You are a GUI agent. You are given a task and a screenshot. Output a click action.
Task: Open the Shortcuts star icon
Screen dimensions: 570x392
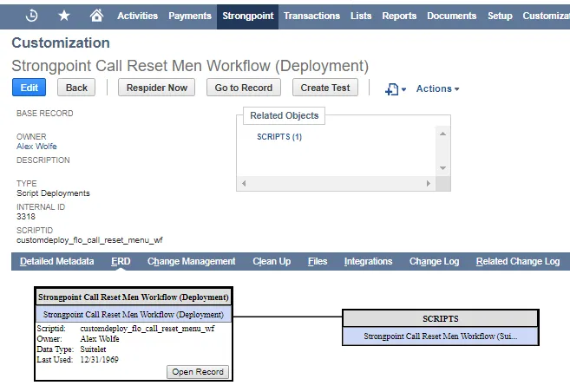(64, 16)
